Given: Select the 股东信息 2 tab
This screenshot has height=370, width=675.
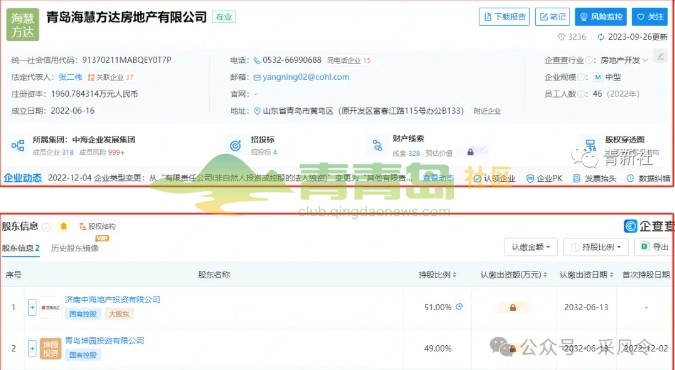Looking at the screenshot, I should click(21, 248).
